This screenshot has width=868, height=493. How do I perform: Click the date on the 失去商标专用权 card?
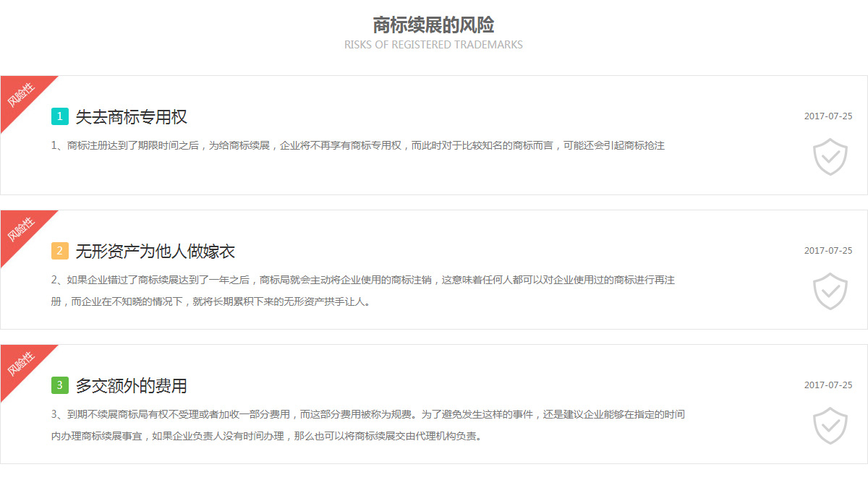pos(827,116)
